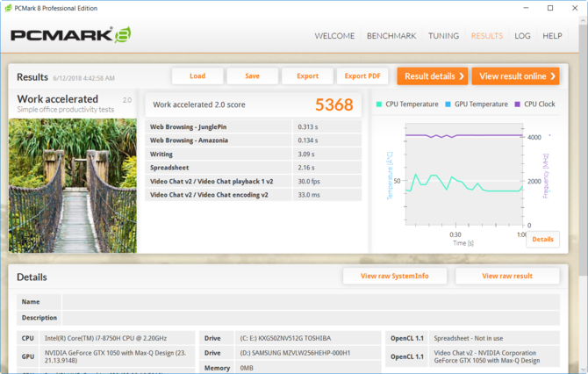Open the Welcome tab
The image size is (588, 374).
click(x=334, y=36)
